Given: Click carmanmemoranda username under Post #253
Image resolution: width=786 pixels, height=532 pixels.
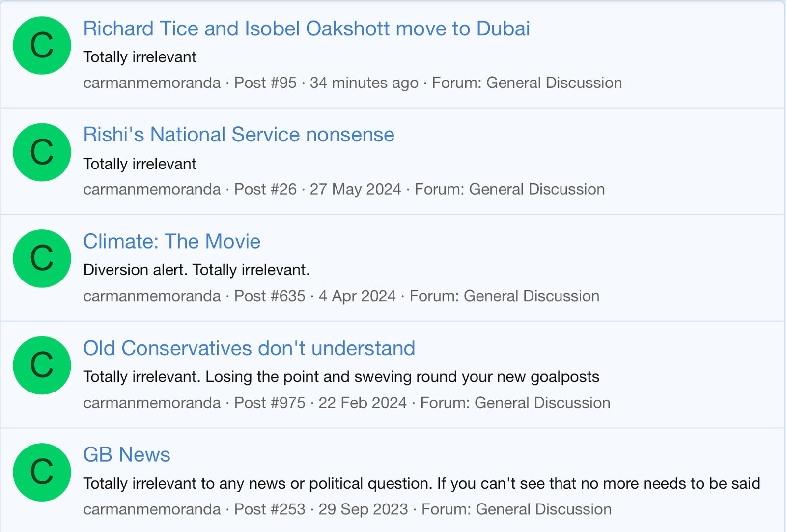Looking at the screenshot, I should 152,509.
